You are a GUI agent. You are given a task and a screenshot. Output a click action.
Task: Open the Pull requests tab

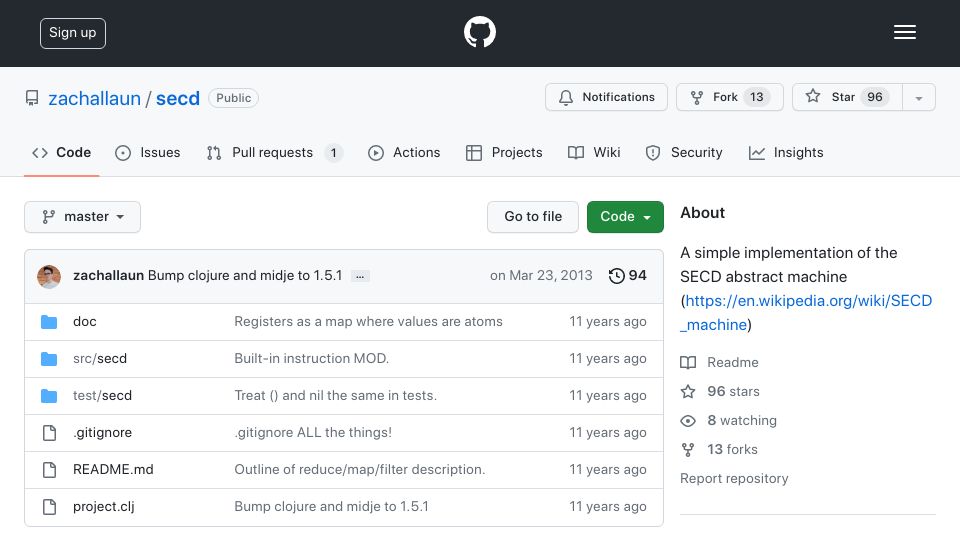point(274,152)
